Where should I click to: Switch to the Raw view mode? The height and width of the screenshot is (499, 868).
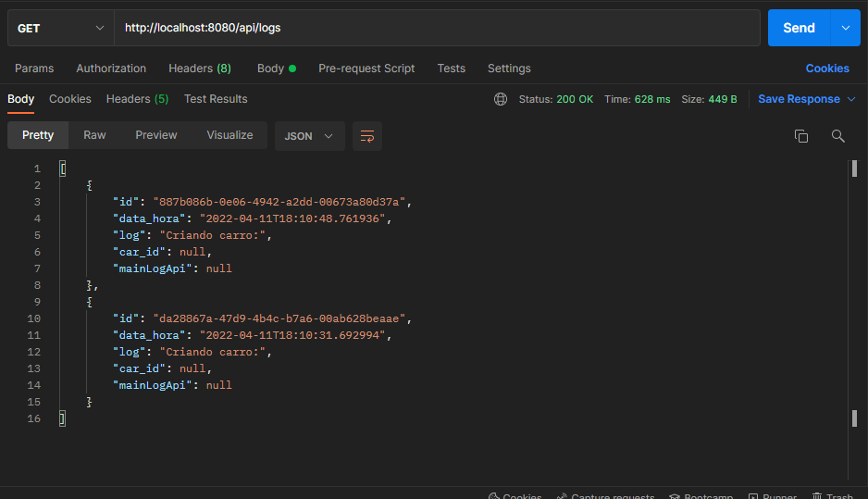(94, 135)
